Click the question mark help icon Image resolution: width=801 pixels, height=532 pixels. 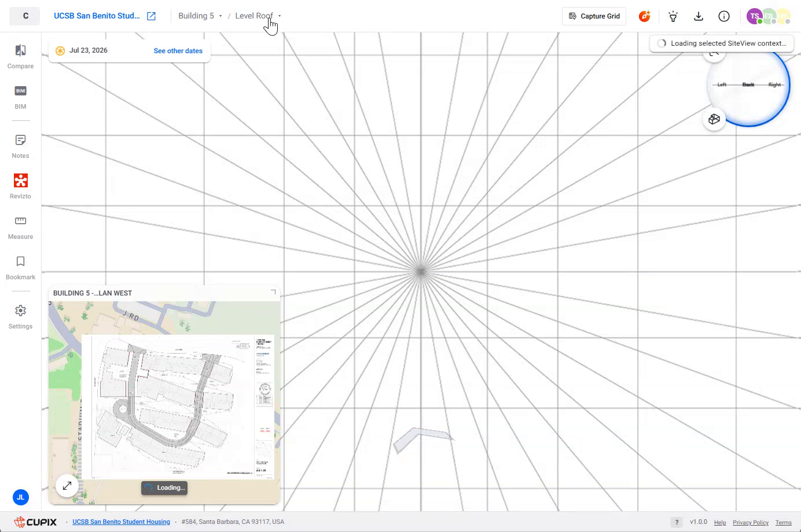[x=676, y=522]
